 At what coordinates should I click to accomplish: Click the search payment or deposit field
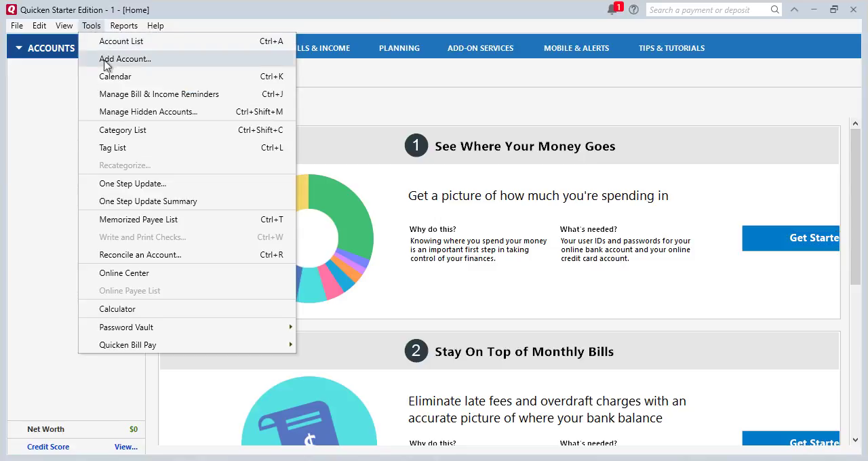tap(708, 9)
